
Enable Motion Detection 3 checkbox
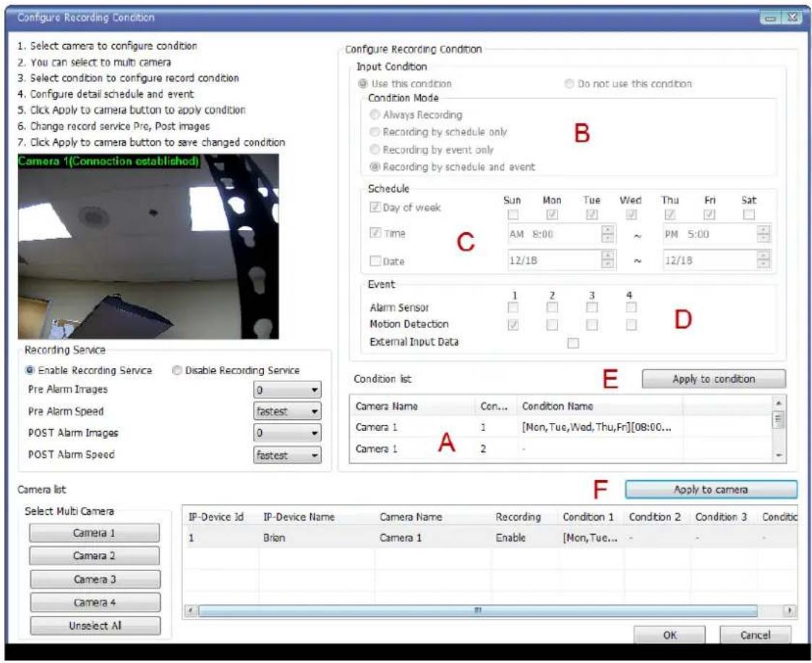(591, 325)
